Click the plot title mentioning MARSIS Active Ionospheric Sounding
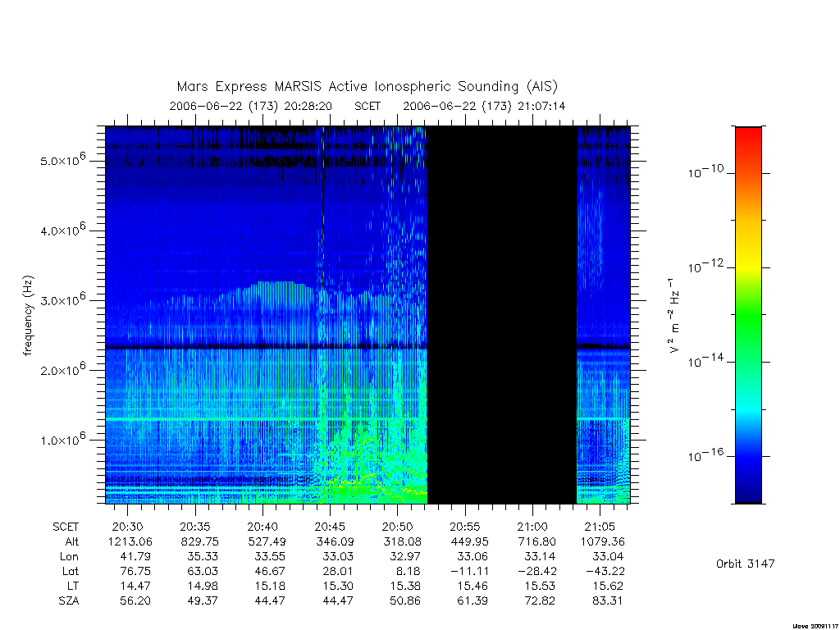The width and height of the screenshot is (840, 630). click(x=367, y=87)
